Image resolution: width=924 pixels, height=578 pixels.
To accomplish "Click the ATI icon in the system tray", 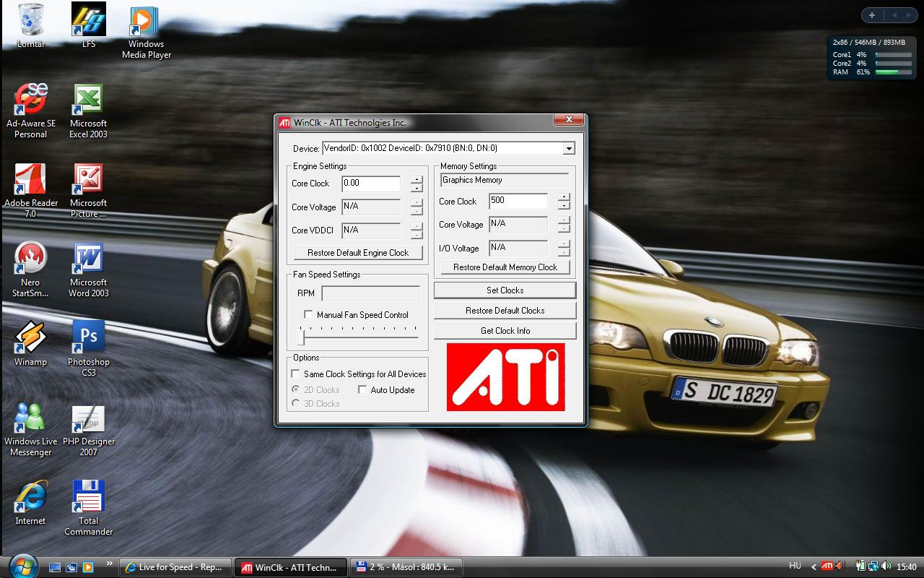I will [827, 566].
